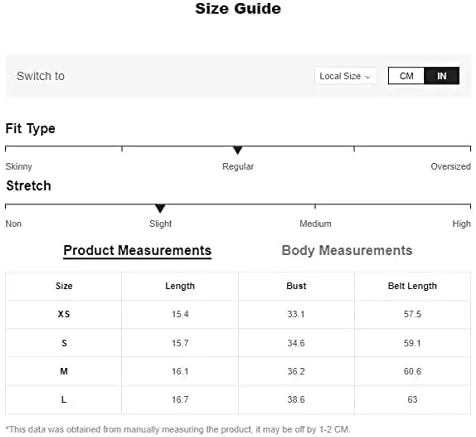Click the Stretch slider triangle marker

tap(160, 208)
